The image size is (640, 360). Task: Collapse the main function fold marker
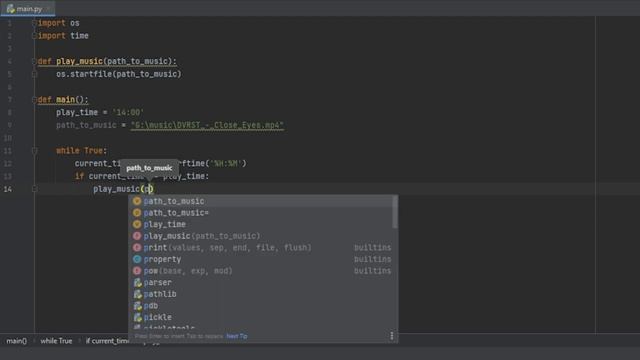coord(34,100)
